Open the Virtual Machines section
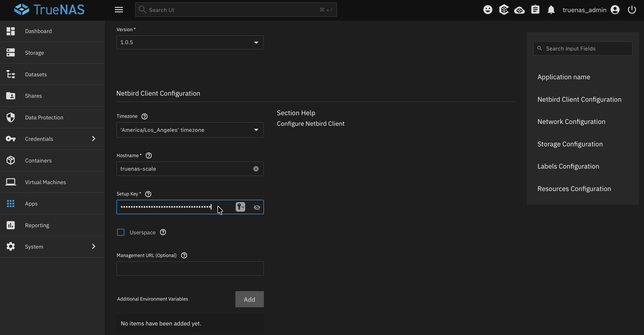The image size is (644, 335). [x=45, y=182]
